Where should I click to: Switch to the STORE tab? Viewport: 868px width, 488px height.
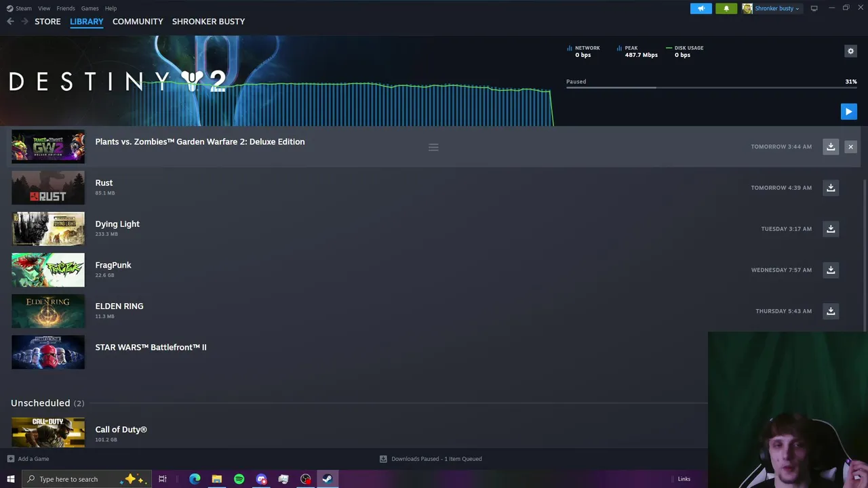click(47, 22)
